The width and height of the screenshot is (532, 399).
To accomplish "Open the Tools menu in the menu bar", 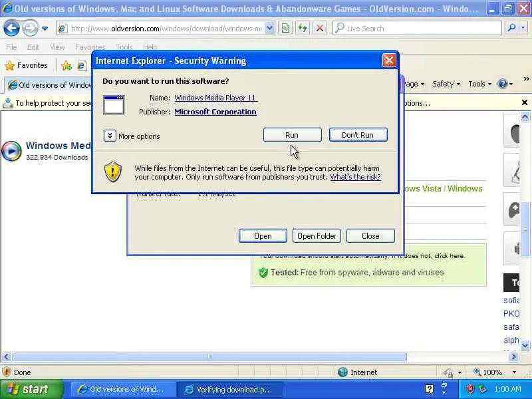I will (124, 47).
